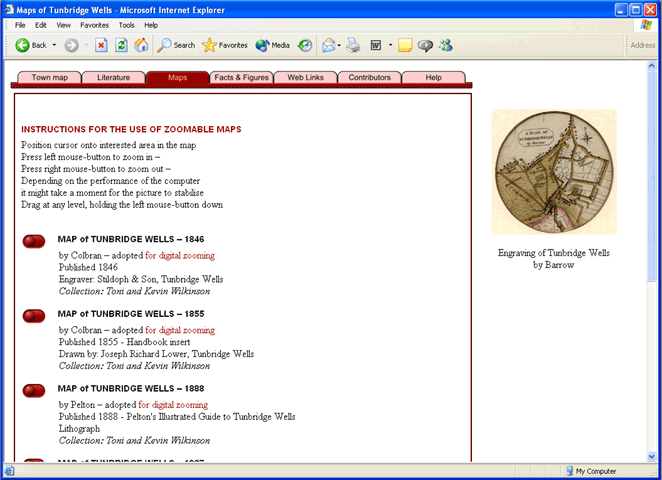Expand the Back button history dropdown arrow
The width and height of the screenshot is (662, 480).
click(54, 45)
